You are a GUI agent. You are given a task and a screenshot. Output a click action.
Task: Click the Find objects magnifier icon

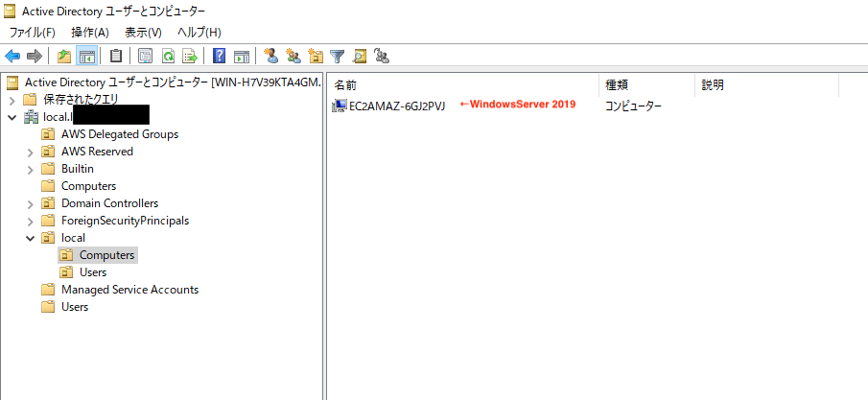tap(360, 56)
